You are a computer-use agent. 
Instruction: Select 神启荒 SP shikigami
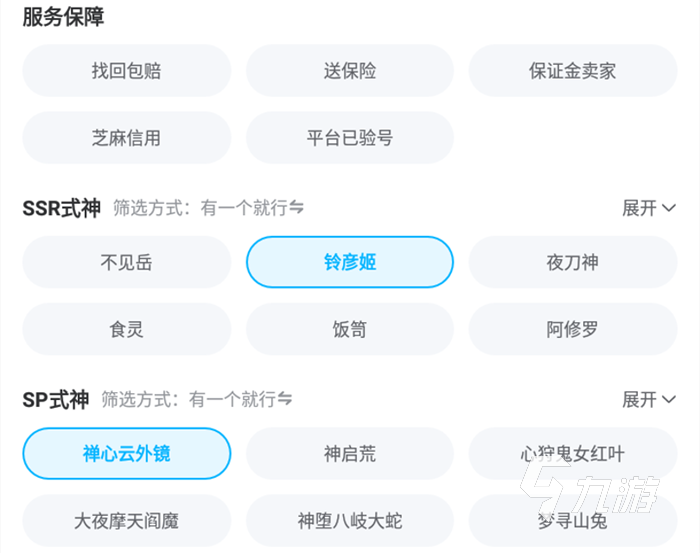click(349, 454)
